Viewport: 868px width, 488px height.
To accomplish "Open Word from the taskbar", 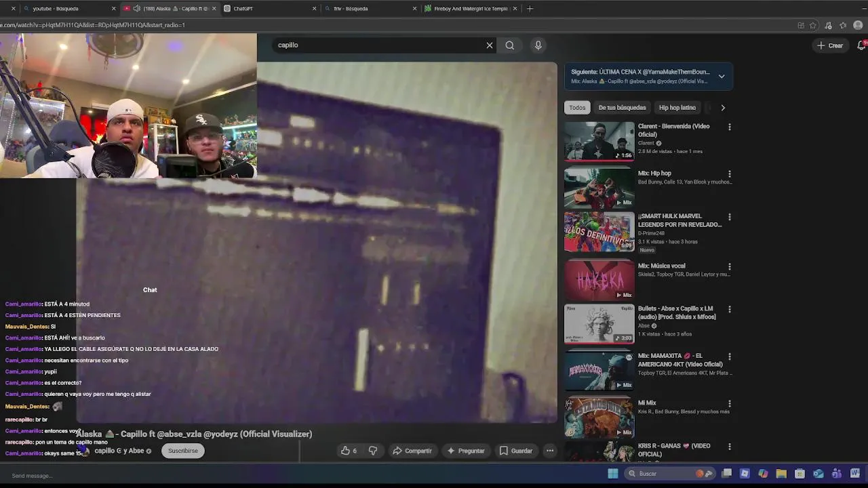I will (854, 474).
